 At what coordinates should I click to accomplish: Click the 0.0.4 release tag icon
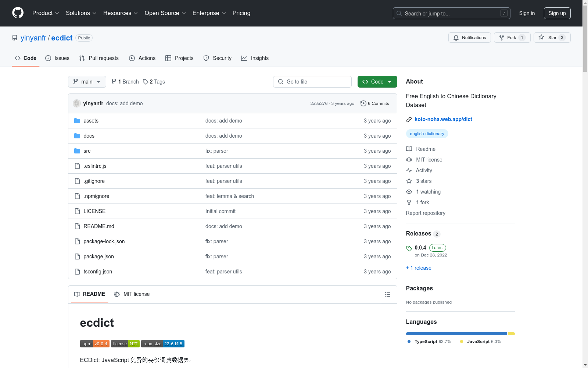tap(409, 248)
